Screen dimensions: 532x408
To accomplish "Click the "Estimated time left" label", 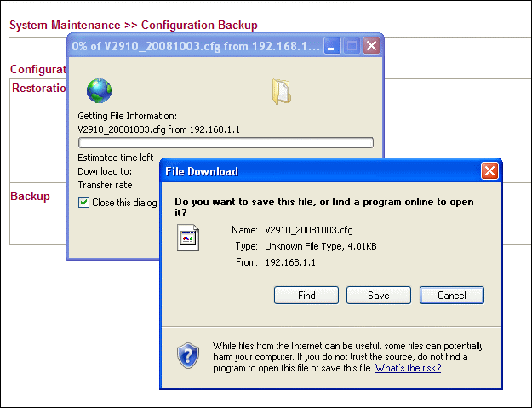I will 116,158.
